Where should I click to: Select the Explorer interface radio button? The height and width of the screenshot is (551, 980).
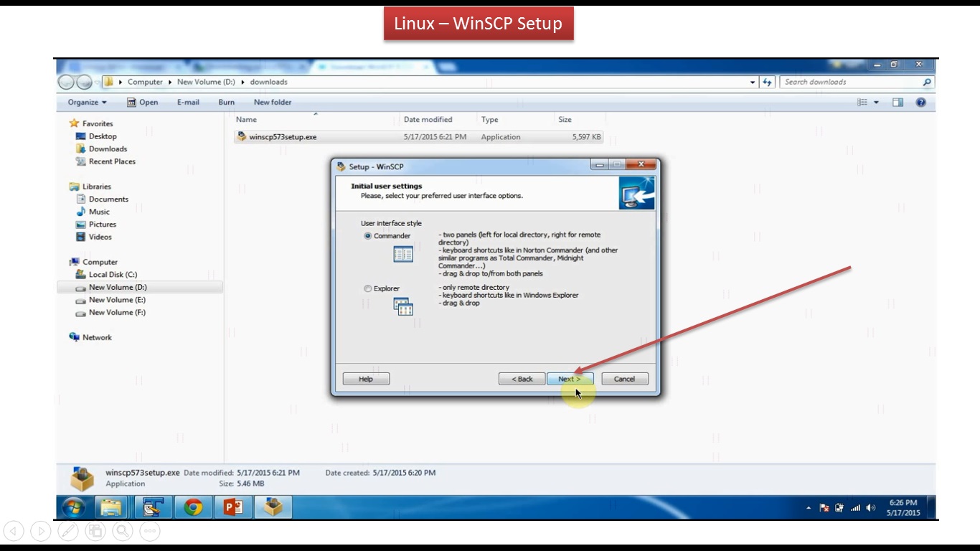[x=368, y=288]
